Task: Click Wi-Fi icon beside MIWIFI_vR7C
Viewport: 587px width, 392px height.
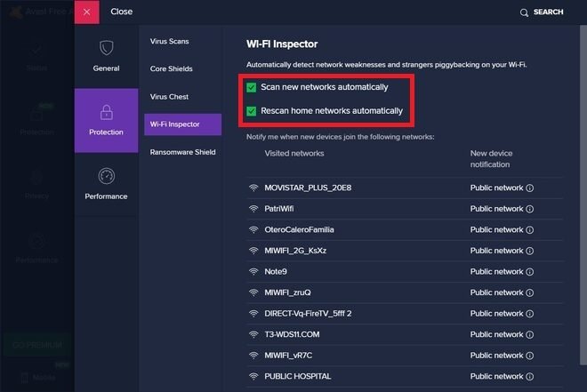Action: [253, 356]
